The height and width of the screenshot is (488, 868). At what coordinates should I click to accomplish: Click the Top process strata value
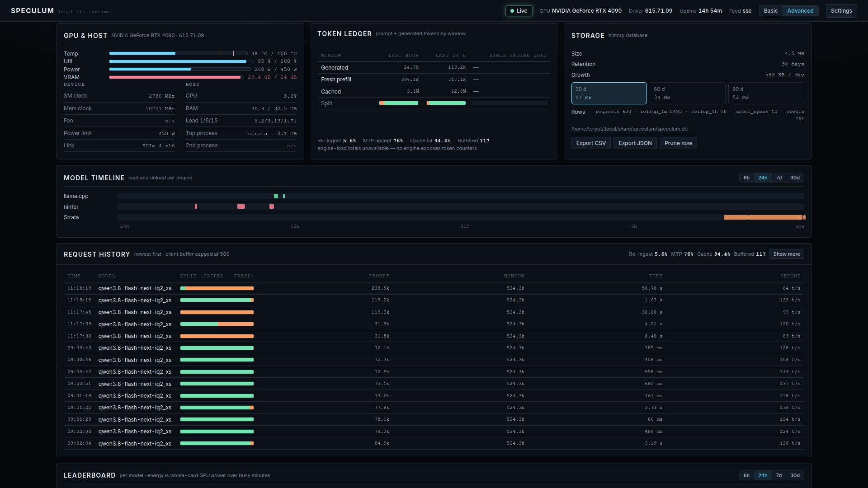(272, 134)
